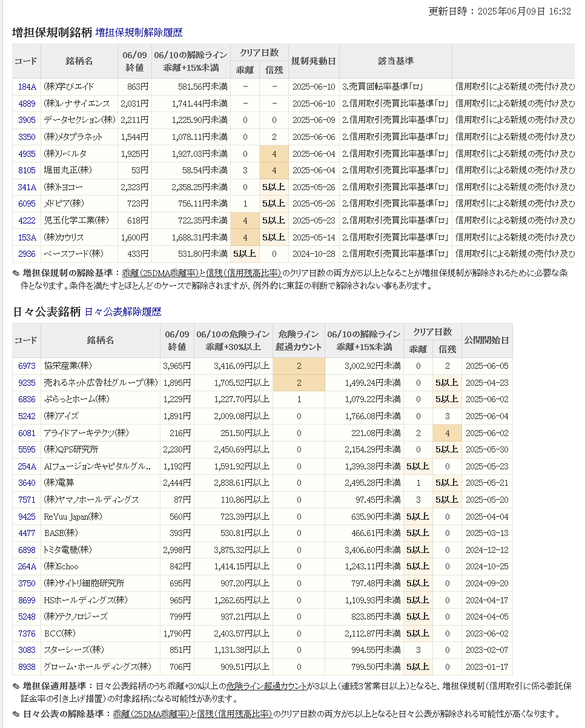Click the 増担保規制銘柄 section heading

pos(51,33)
